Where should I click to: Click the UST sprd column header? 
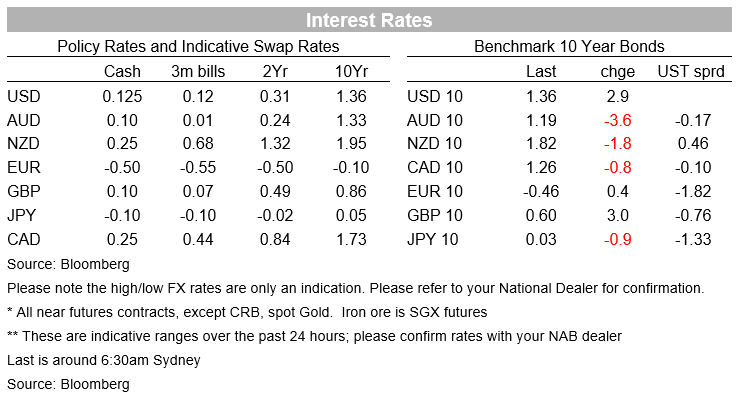691,71
